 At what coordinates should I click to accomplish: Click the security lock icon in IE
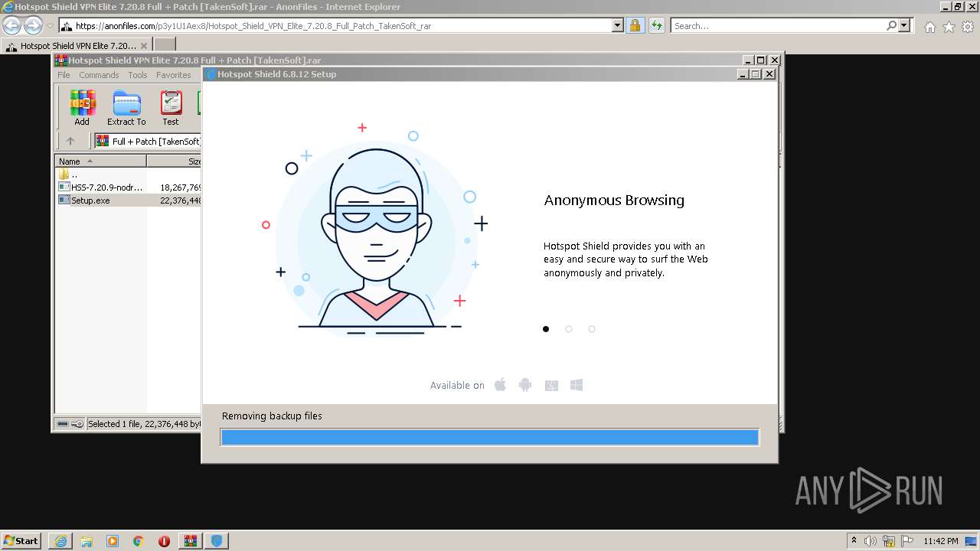tap(635, 25)
